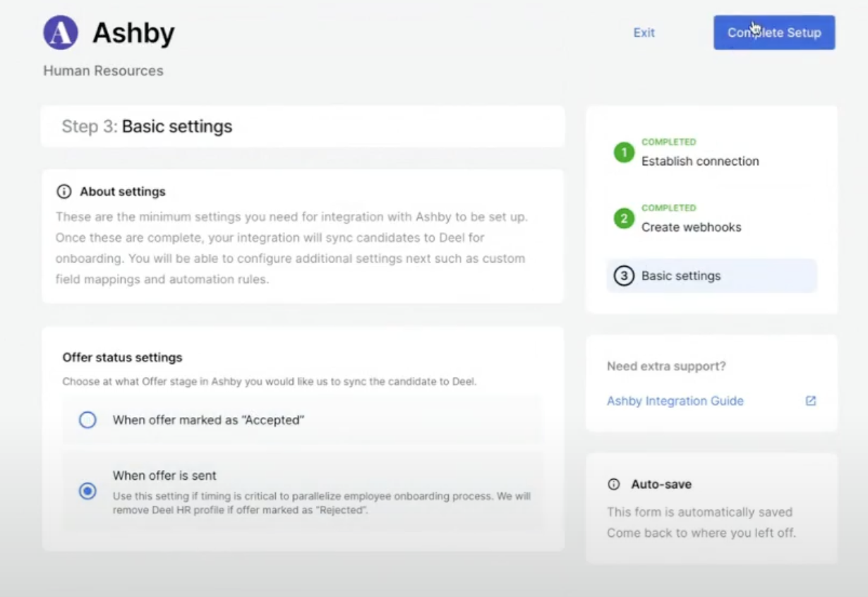Open the Basic settings step

(711, 276)
